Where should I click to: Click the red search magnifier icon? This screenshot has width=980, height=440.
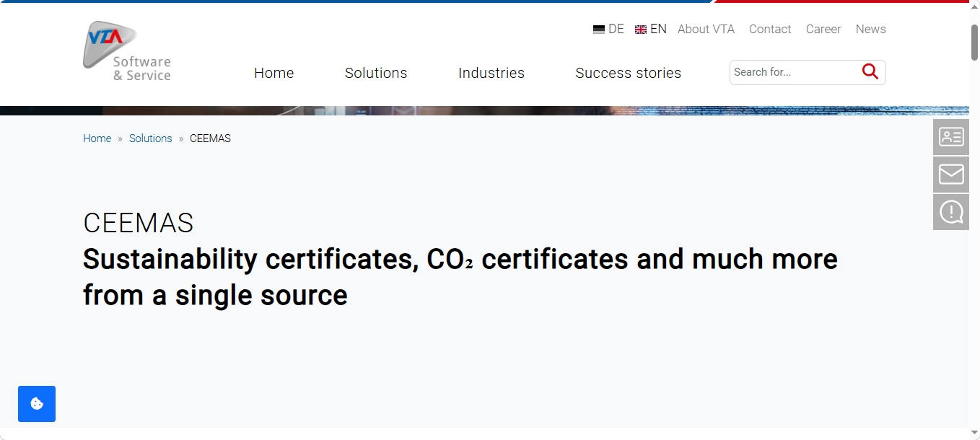click(x=870, y=71)
